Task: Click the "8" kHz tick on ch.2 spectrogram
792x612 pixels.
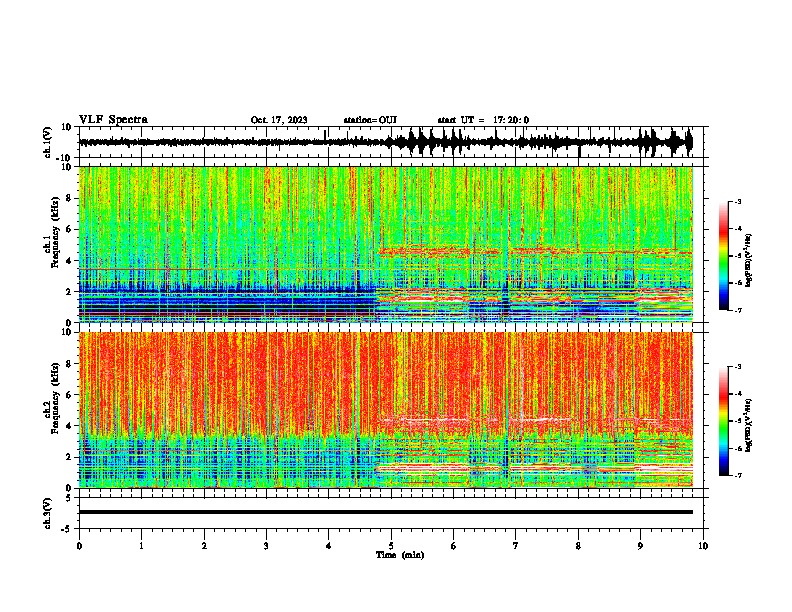Action: pyautogui.click(x=70, y=364)
